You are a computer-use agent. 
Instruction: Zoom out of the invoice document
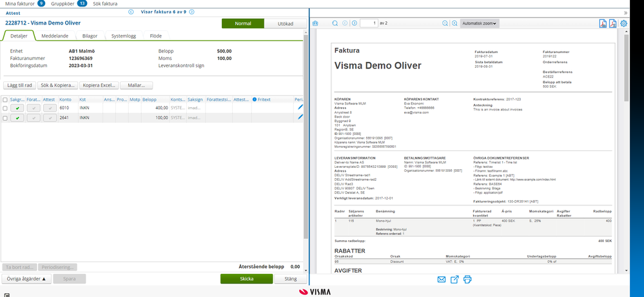pyautogui.click(x=445, y=23)
